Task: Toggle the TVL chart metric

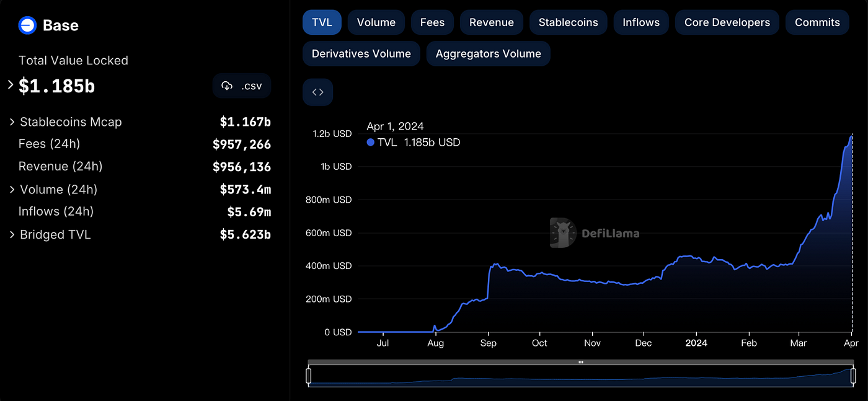Action: tap(322, 22)
